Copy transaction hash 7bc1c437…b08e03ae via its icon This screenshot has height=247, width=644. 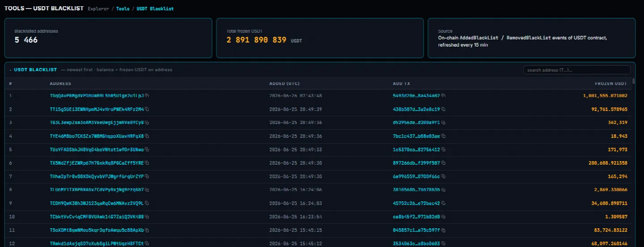tap(444, 136)
